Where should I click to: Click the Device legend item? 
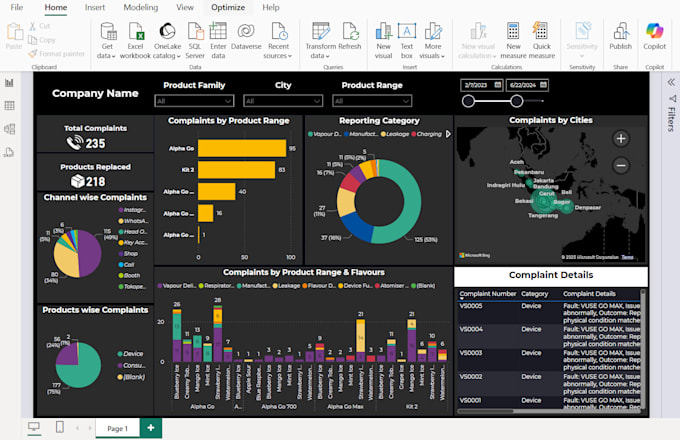130,354
